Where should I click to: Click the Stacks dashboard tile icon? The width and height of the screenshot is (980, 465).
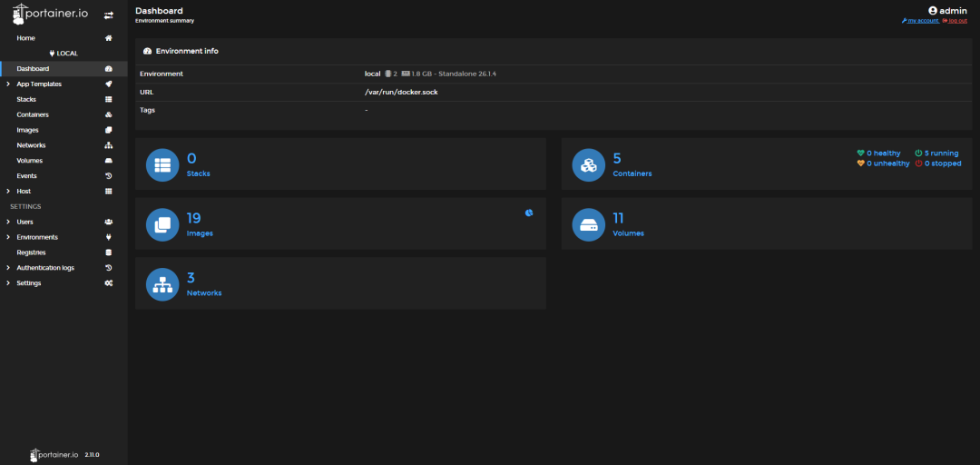[162, 165]
